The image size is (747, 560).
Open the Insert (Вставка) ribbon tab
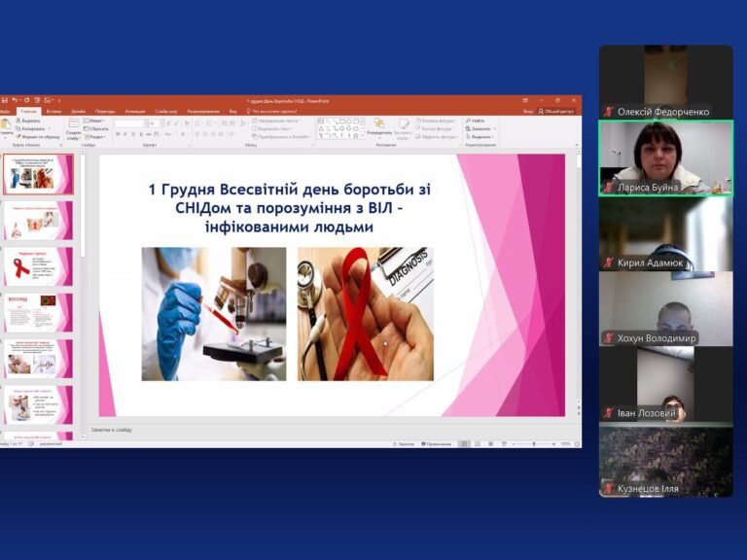53,111
